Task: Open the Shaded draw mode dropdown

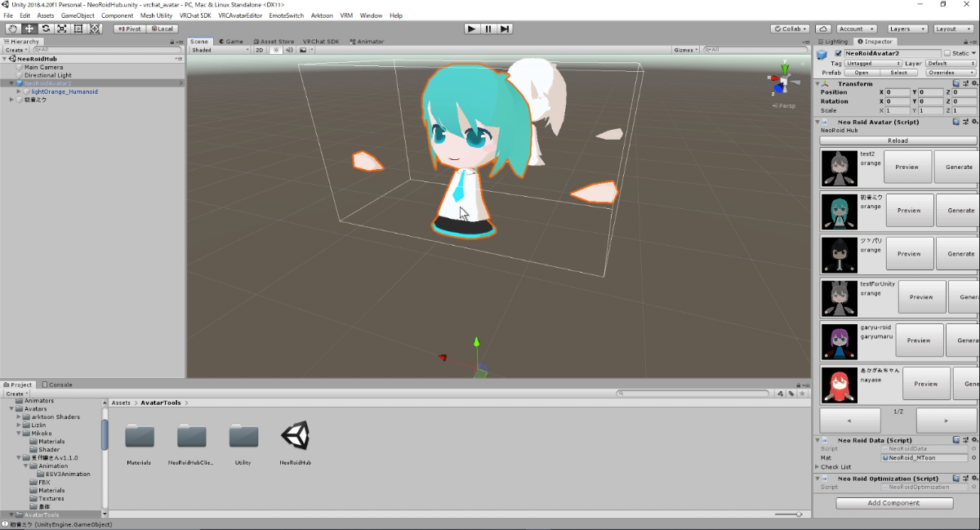Action: tap(219, 50)
